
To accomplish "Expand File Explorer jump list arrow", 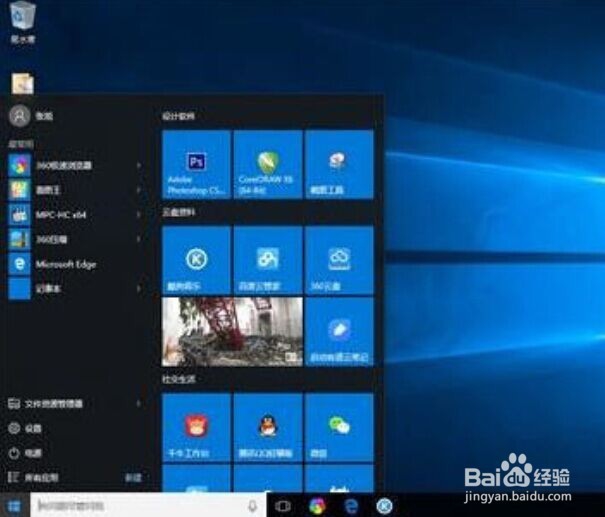I will tap(139, 404).
